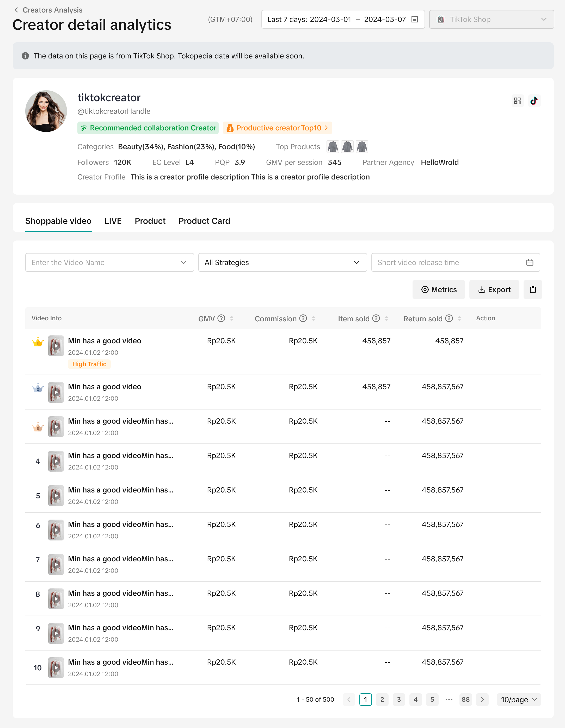Switch to the Product Card tab
565x728 pixels.
click(204, 221)
